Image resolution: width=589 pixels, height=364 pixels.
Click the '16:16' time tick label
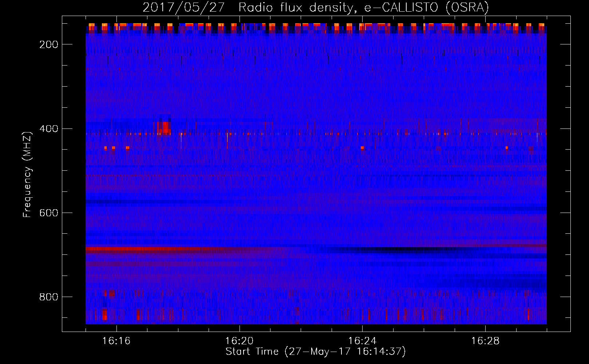(x=116, y=341)
